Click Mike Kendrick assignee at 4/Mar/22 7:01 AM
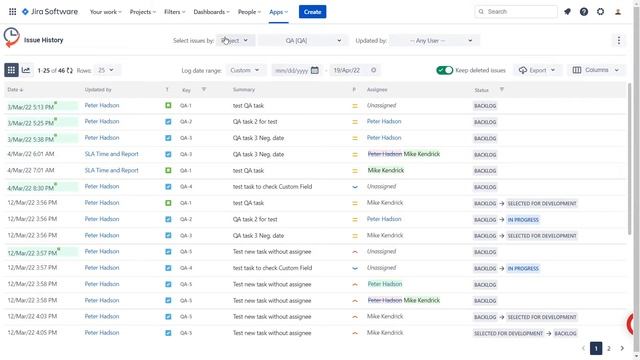 coord(386,170)
